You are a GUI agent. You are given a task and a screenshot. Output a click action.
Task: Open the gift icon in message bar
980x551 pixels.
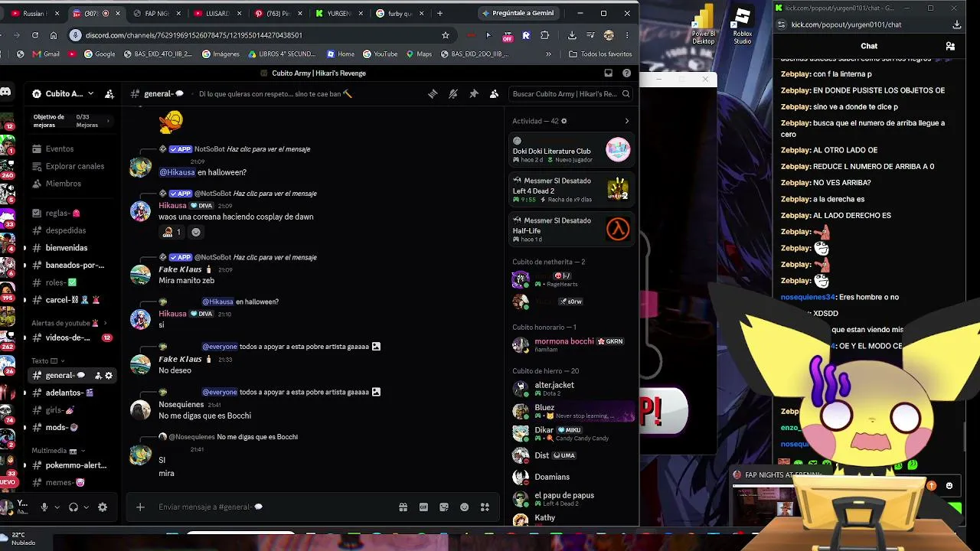pos(403,507)
